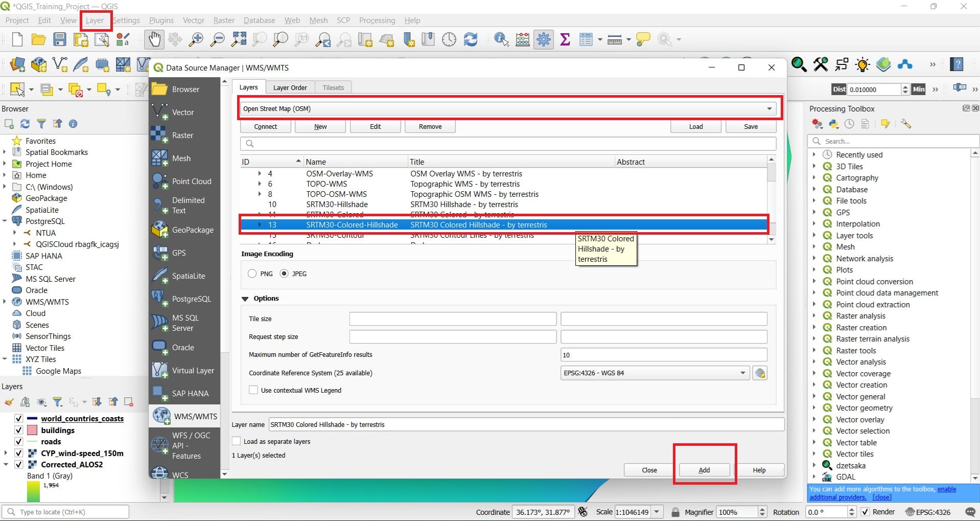The height and width of the screenshot is (521, 980).
Task: Click the layer list search field
Action: tap(508, 144)
